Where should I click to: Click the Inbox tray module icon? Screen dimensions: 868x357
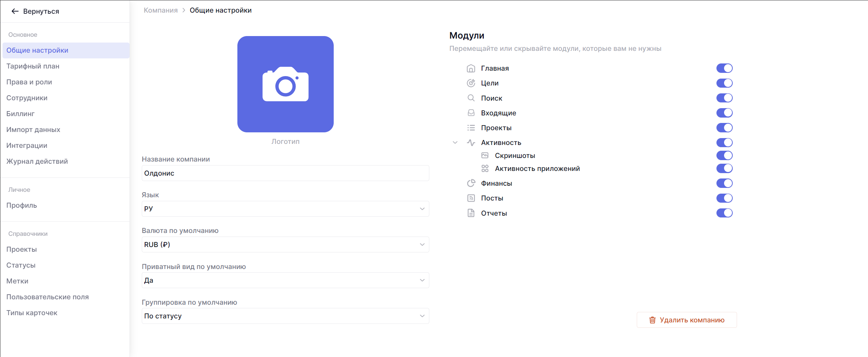tap(471, 113)
